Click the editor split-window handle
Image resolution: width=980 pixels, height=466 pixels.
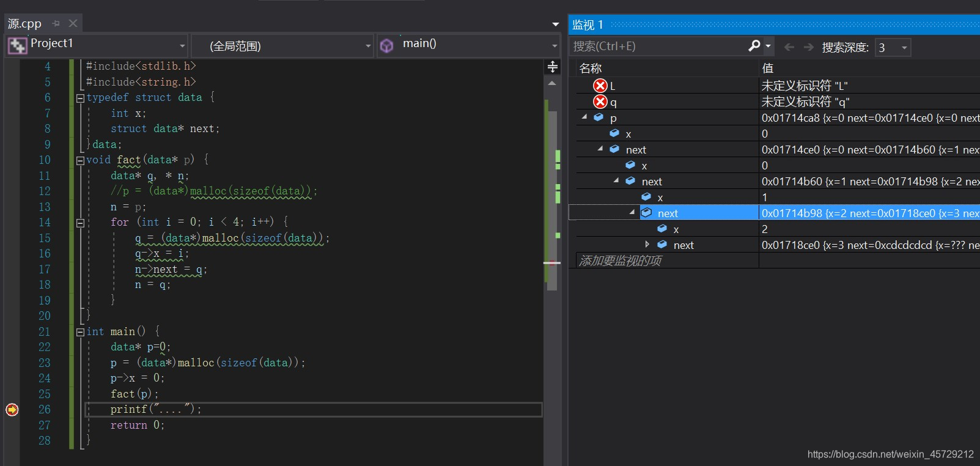pyautogui.click(x=552, y=67)
